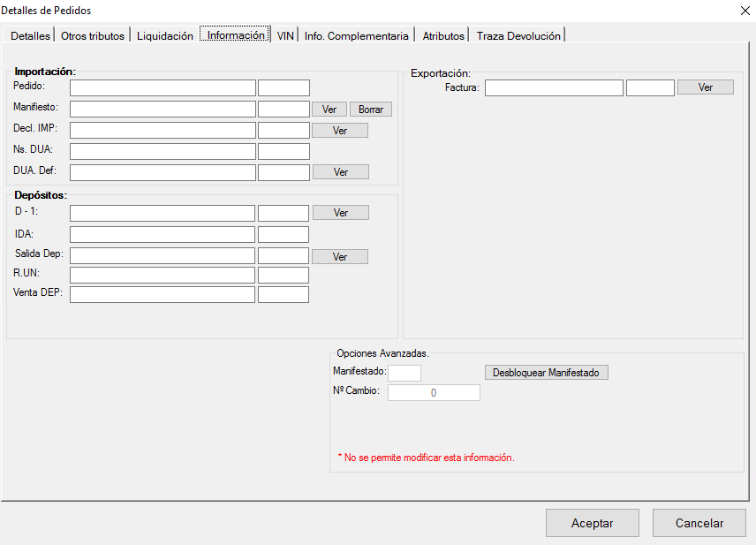Go to Info. Complementaria tab
This screenshot has width=756, height=545.
tap(357, 36)
